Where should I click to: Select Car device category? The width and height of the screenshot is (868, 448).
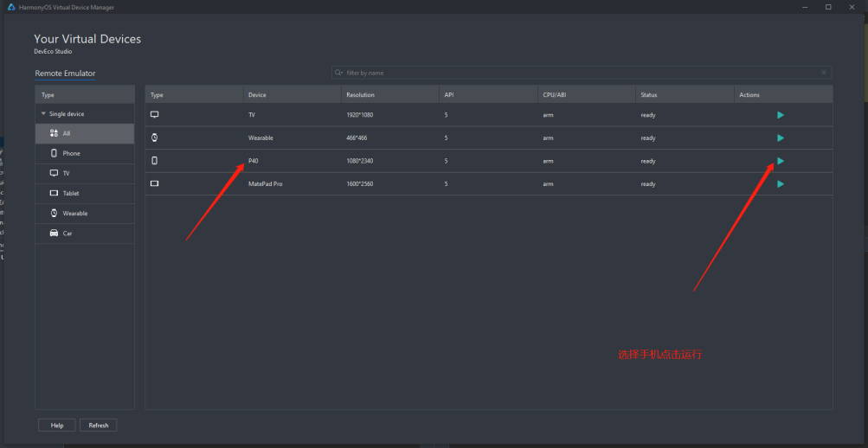click(67, 234)
